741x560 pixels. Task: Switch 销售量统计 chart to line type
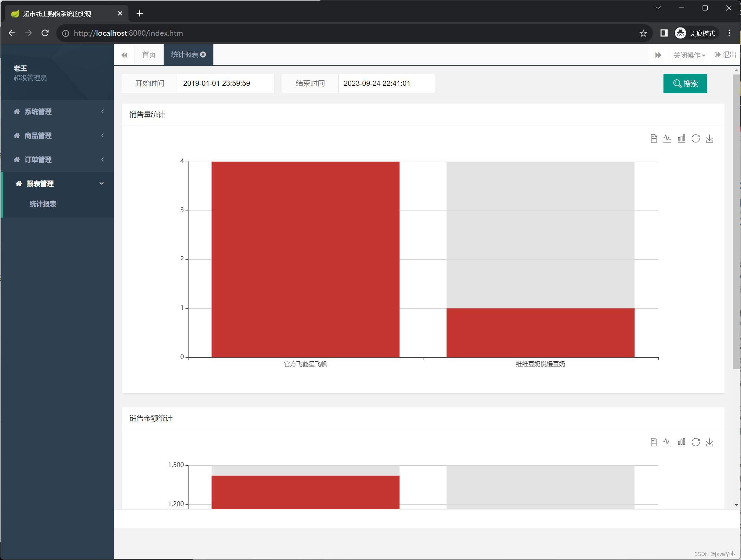pyautogui.click(x=667, y=139)
